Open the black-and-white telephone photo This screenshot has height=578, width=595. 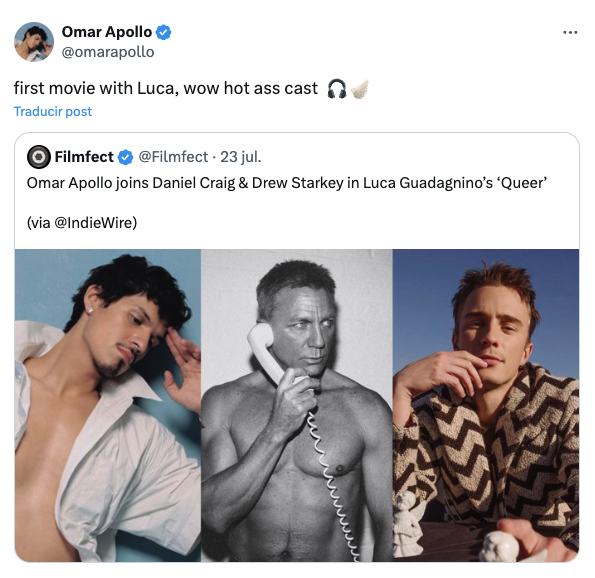(x=297, y=405)
